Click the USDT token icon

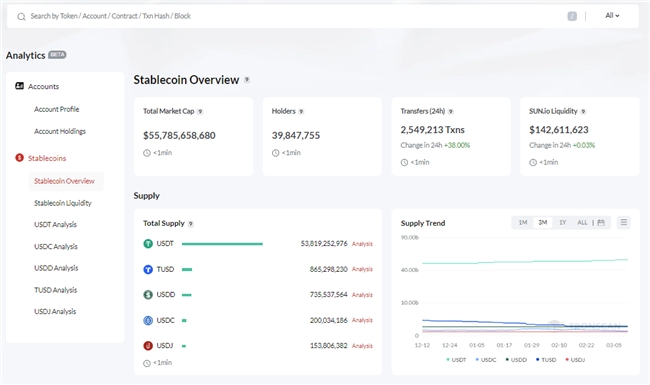[x=148, y=244]
